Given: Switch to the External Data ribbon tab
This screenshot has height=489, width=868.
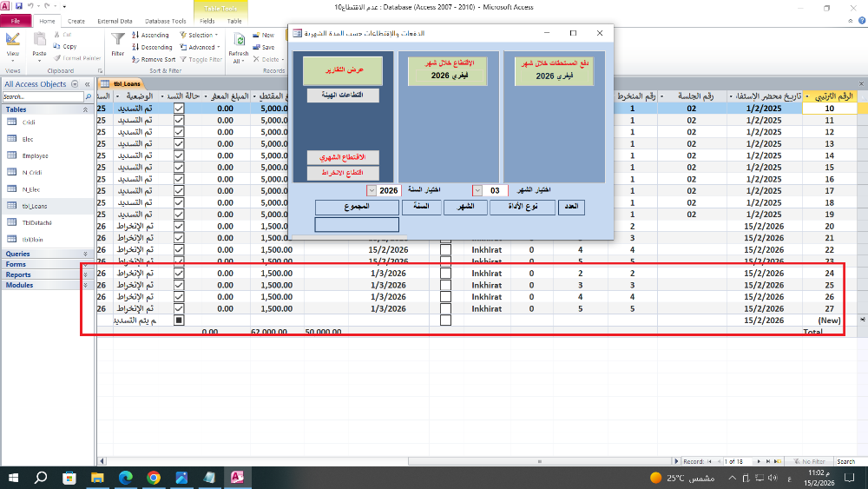Looking at the screenshot, I should click(115, 21).
